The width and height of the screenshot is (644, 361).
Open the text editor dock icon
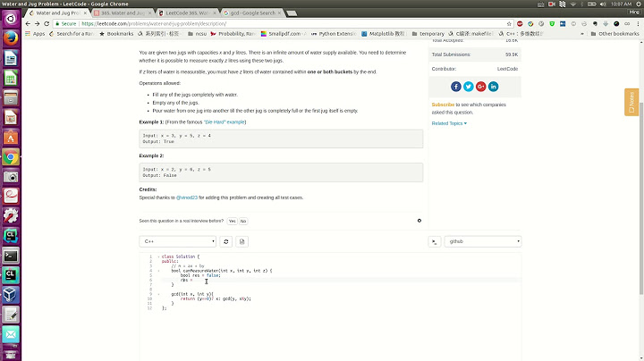[x=11, y=315]
